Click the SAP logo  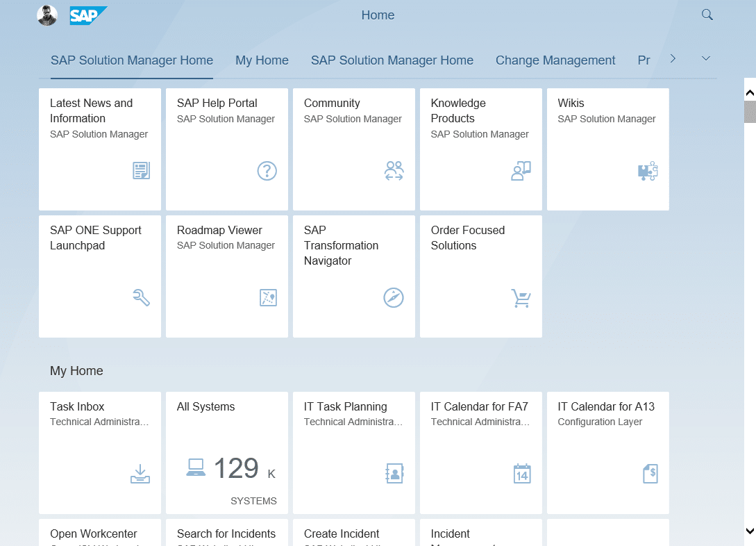coord(88,15)
